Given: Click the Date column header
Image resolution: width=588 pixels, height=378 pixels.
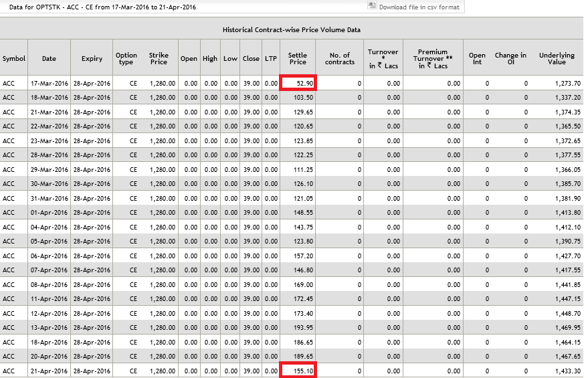Looking at the screenshot, I should click(x=49, y=58).
